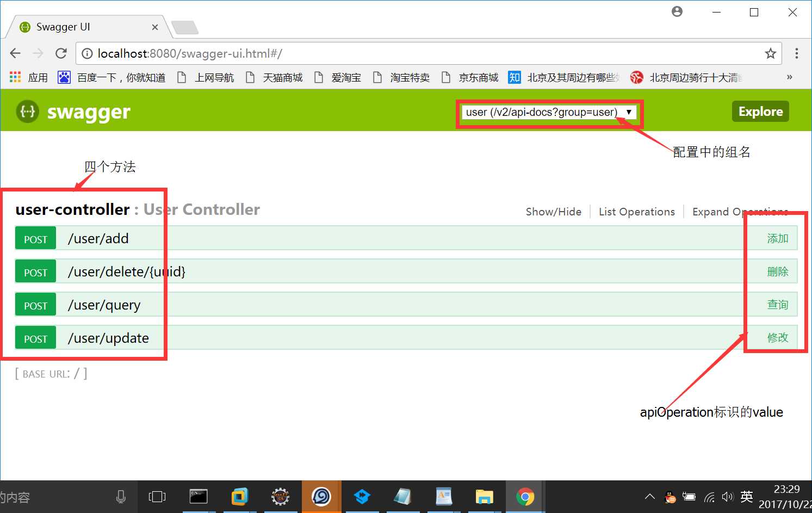
Task: Click the Explore button
Action: tap(760, 112)
